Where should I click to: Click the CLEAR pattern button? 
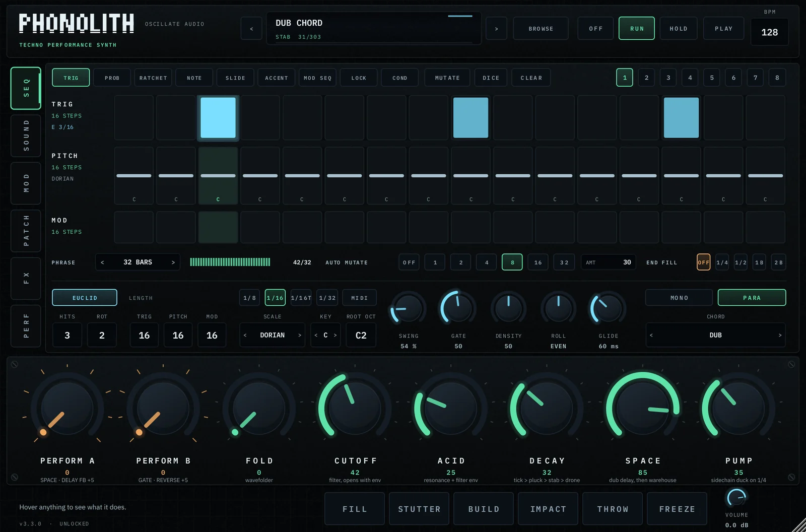pos(531,78)
